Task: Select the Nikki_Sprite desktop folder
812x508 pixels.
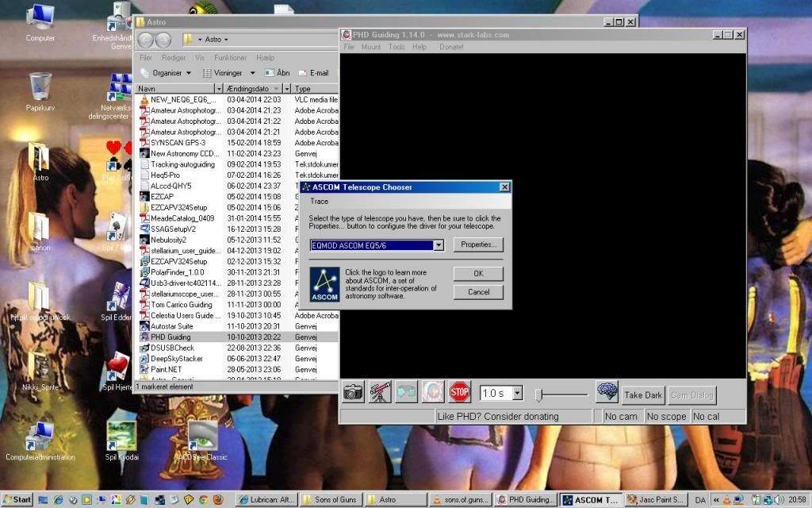Action: 40,371
